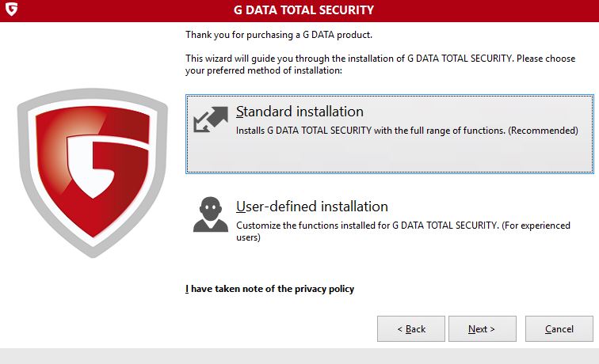599x364 pixels.
Task: Continue the wizard with Next button
Action: pyautogui.click(x=482, y=329)
